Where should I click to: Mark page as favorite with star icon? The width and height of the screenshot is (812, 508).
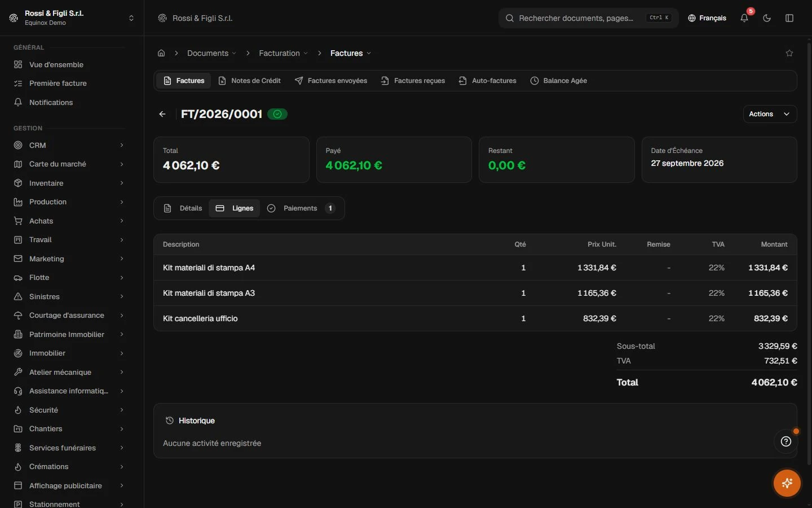789,53
